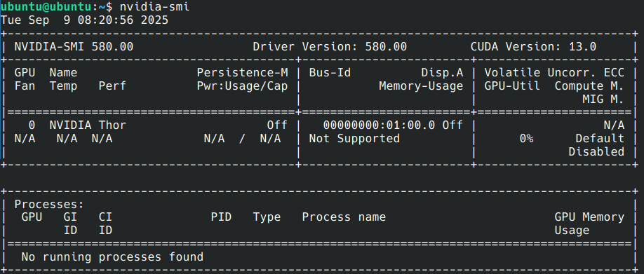Click the No running processes found message

(112, 256)
